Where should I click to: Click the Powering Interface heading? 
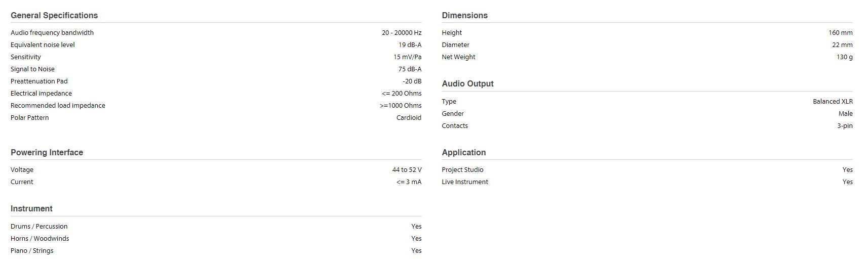click(47, 152)
